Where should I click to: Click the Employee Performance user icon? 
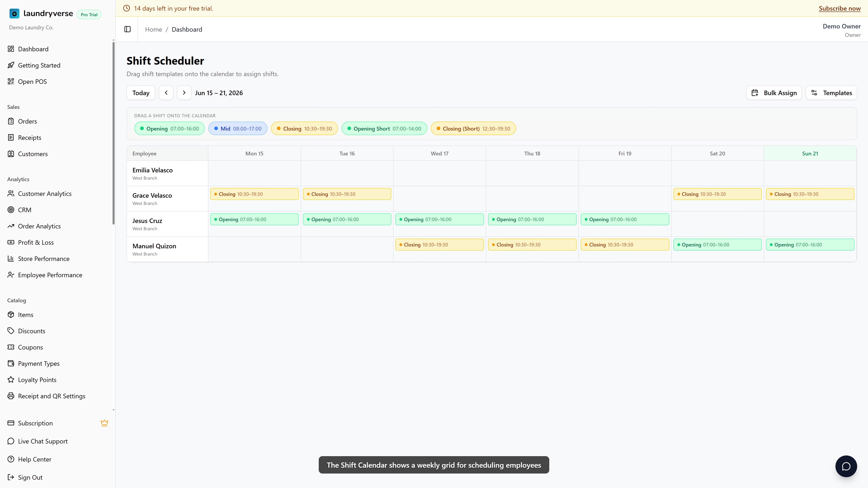(11, 275)
